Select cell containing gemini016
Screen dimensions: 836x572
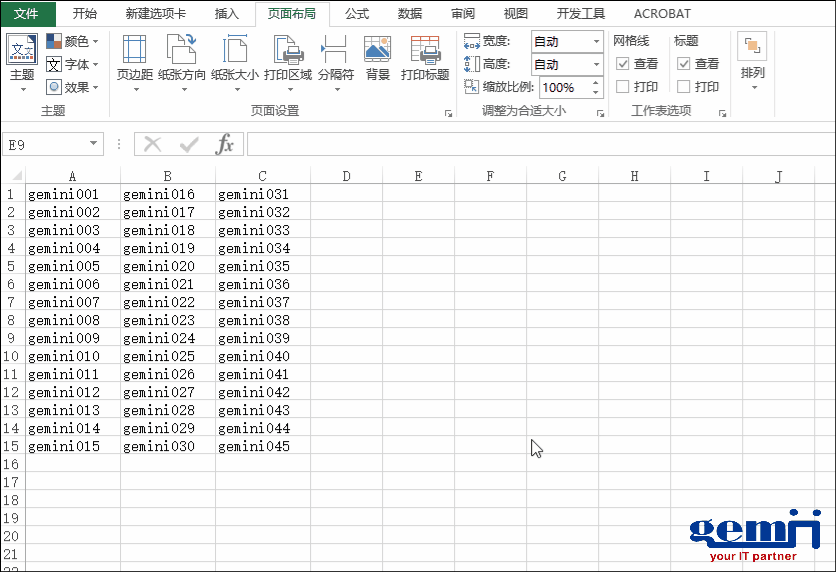pyautogui.click(x=167, y=194)
